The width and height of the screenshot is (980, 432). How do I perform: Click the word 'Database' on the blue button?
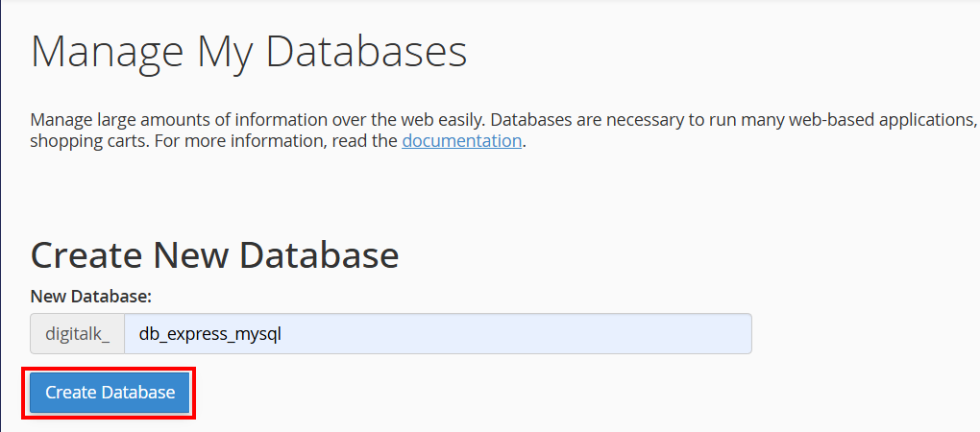pyautogui.click(x=138, y=393)
